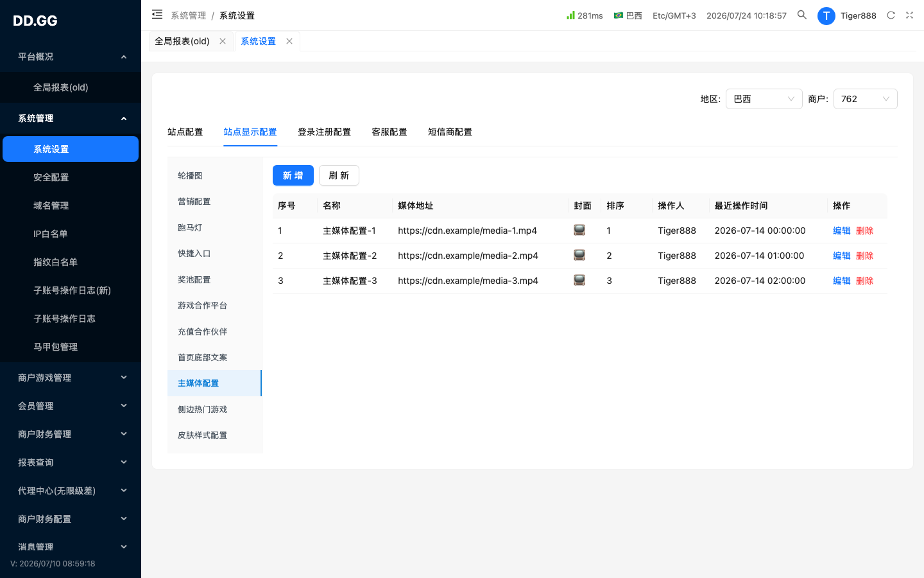Open 游戏合作平台 in the settings list
This screenshot has width=924, height=578.
point(214,305)
